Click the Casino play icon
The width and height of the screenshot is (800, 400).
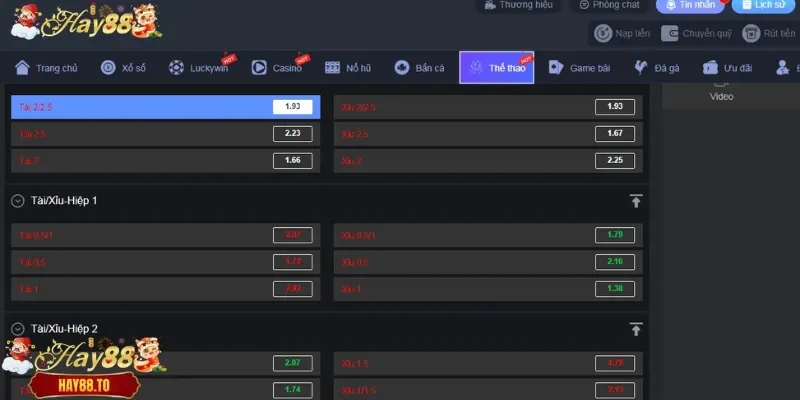point(259,68)
